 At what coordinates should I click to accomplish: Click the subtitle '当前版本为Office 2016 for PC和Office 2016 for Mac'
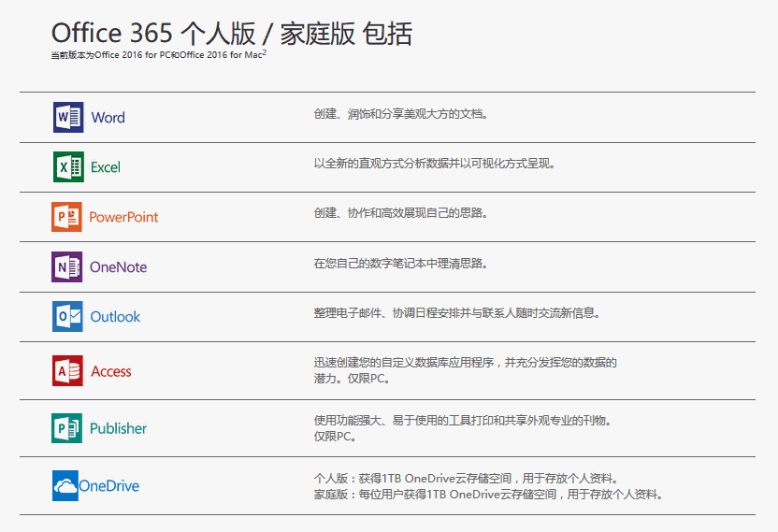point(156,55)
